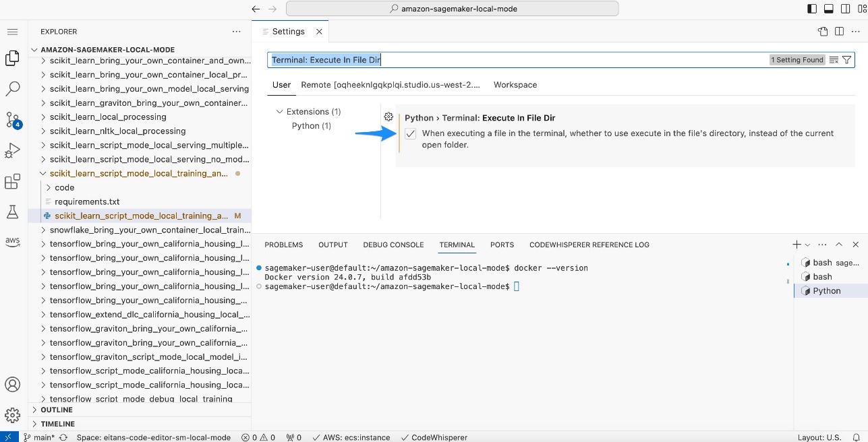Switch to Remote settings tab
Screen dimensions: 868x442
point(390,85)
